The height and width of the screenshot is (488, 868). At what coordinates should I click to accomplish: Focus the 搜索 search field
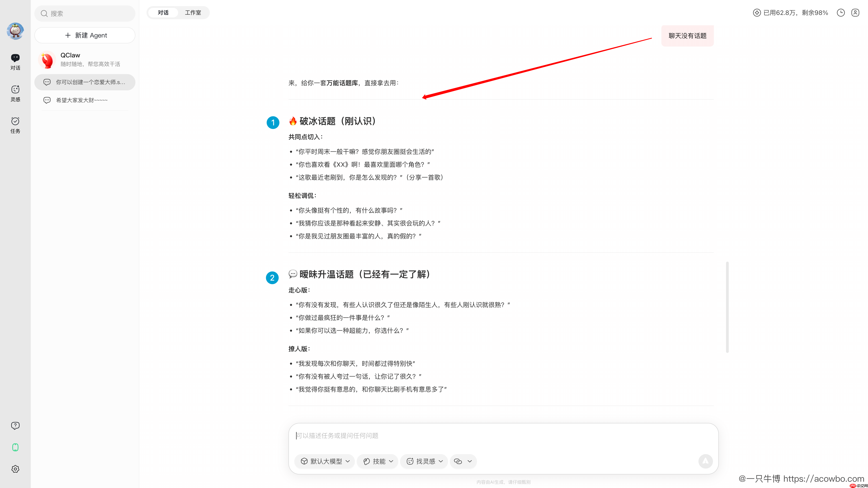[85, 14]
